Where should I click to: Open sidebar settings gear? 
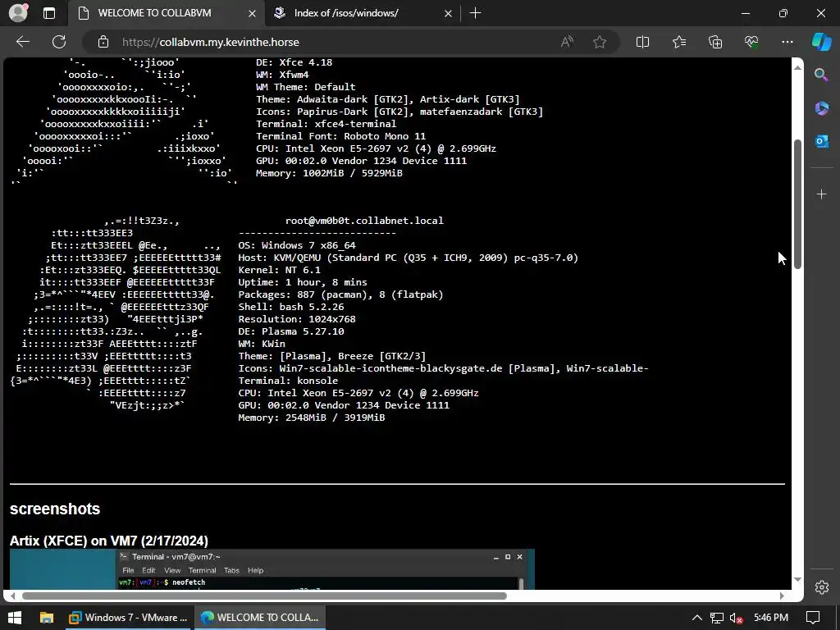click(821, 587)
